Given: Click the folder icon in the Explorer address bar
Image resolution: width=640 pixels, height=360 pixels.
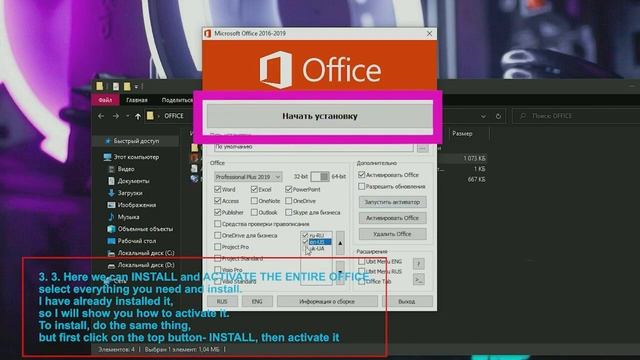Looking at the screenshot, I should pyautogui.click(x=150, y=116).
